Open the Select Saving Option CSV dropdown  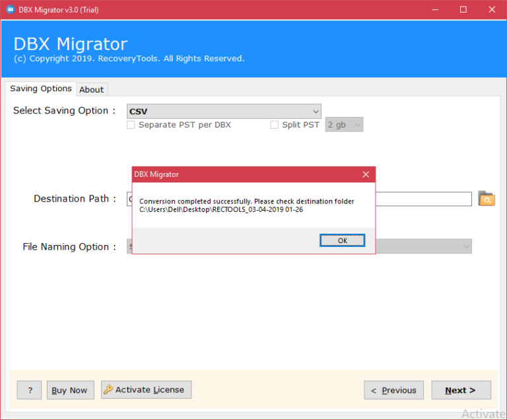(224, 112)
